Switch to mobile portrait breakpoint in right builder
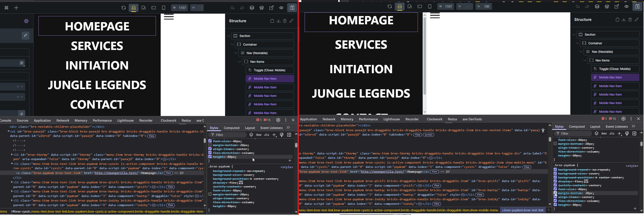644x215 pixels. [x=430, y=7]
